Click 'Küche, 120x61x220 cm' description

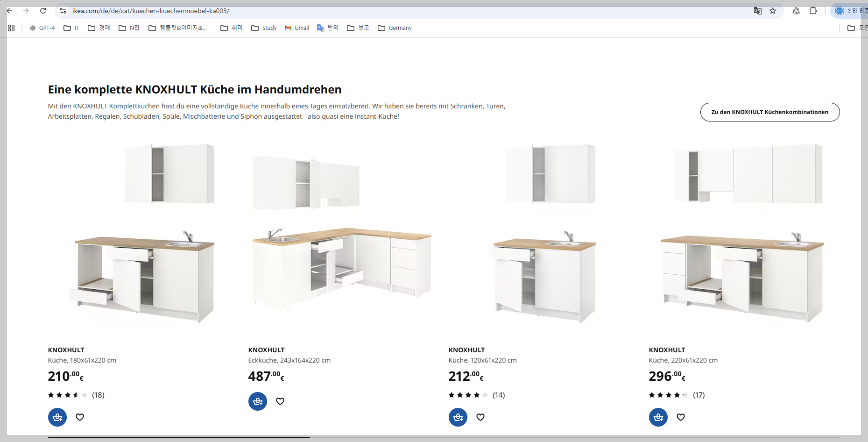tap(483, 360)
